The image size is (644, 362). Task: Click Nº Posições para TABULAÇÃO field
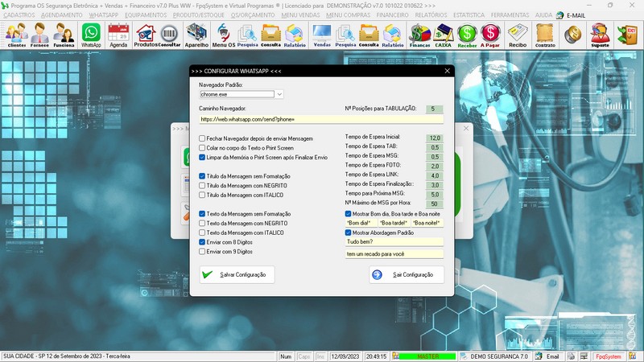point(434,109)
